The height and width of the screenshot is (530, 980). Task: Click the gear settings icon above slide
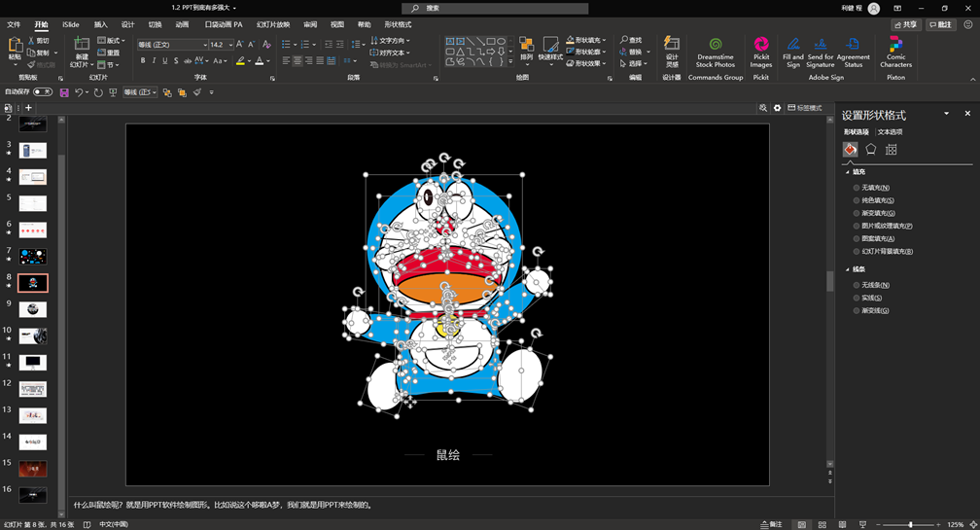(x=777, y=108)
